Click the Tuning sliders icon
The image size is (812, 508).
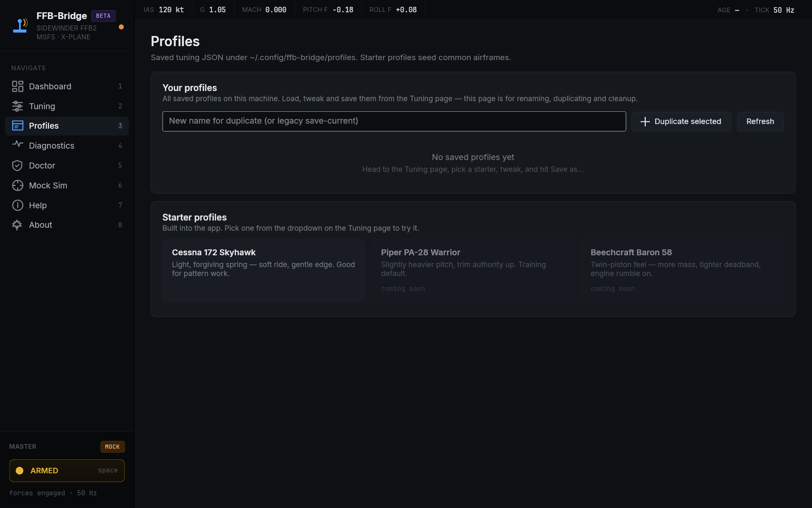(x=17, y=106)
